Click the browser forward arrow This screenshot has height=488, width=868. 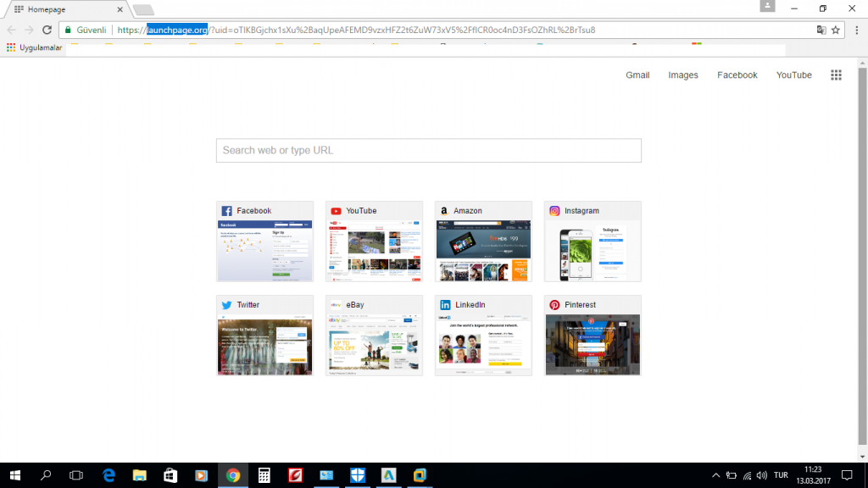tap(30, 30)
